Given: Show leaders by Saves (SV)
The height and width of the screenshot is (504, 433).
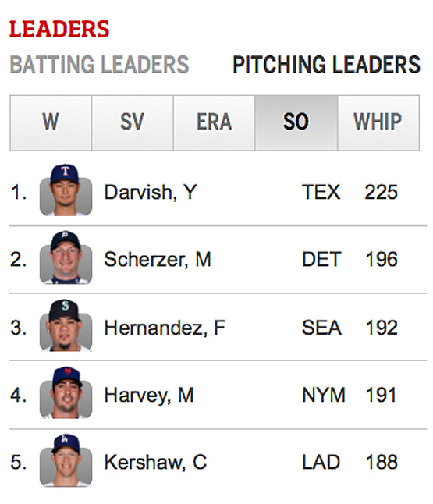Looking at the screenshot, I should pos(133,122).
